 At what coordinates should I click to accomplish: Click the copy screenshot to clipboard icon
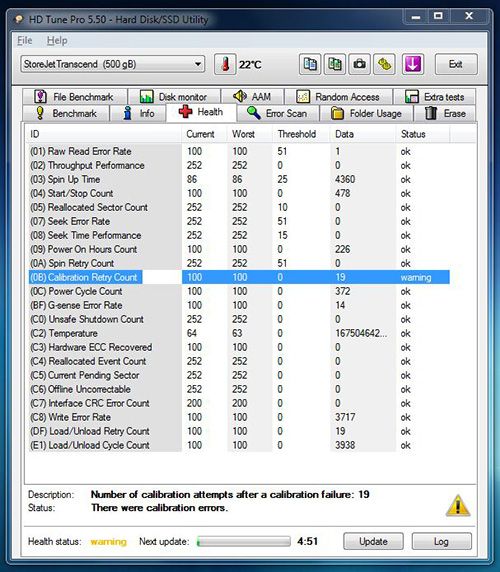click(335, 65)
